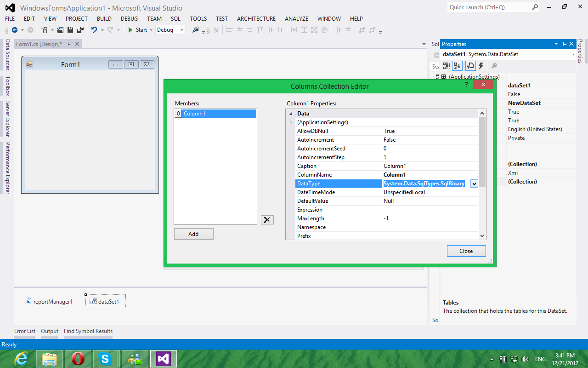Click the Add button to create a column
Viewport: 588px width, 368px height.
coord(193,234)
